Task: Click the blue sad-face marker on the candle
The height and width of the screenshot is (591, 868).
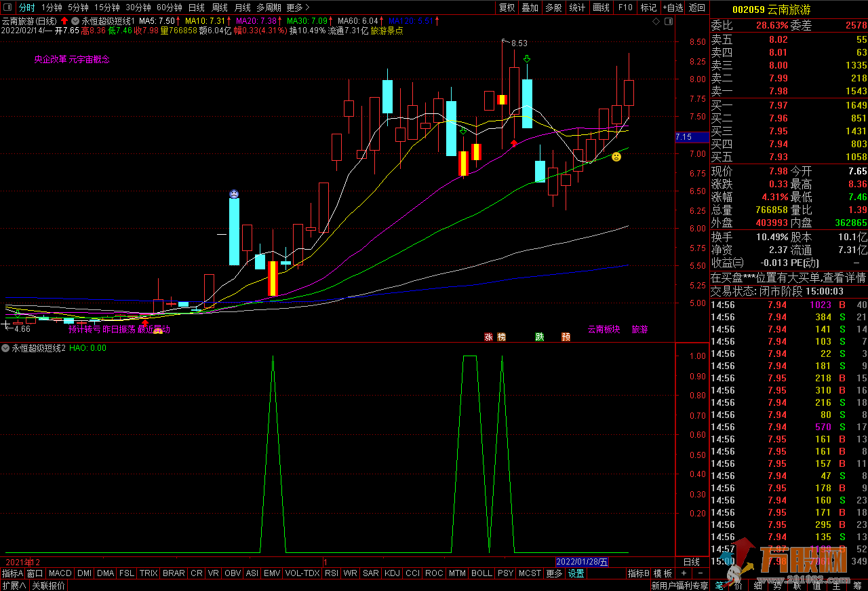Action: (234, 193)
